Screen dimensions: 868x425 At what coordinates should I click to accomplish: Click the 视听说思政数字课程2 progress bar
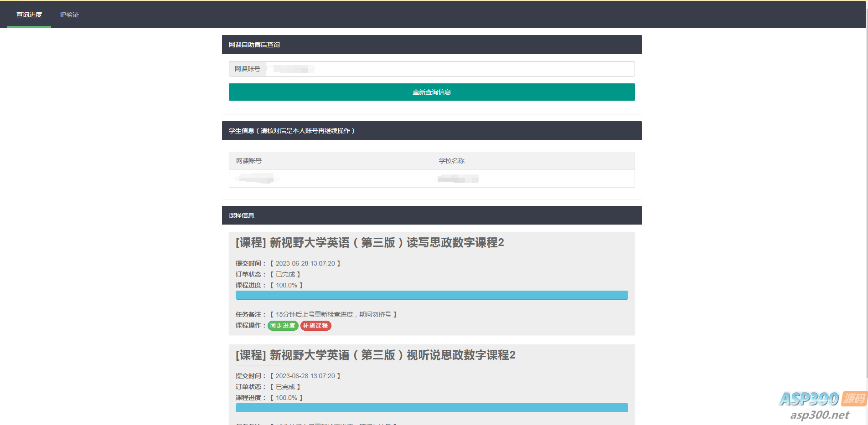coord(432,408)
